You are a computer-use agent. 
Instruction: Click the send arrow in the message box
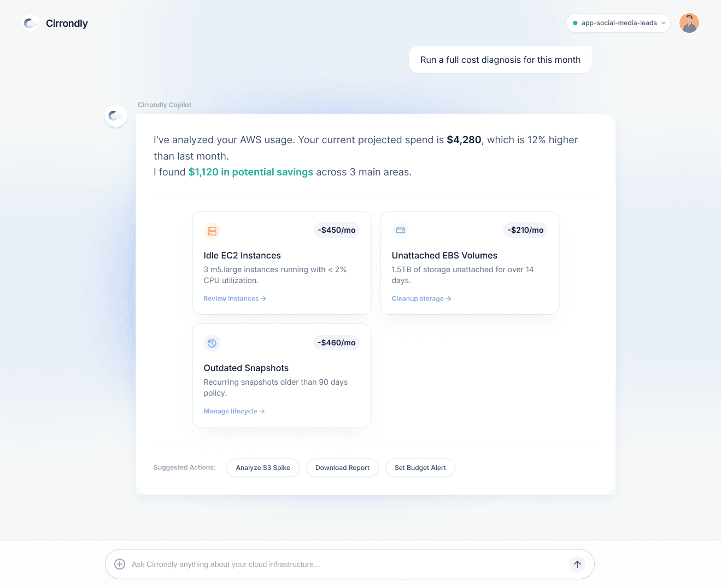[x=577, y=563]
